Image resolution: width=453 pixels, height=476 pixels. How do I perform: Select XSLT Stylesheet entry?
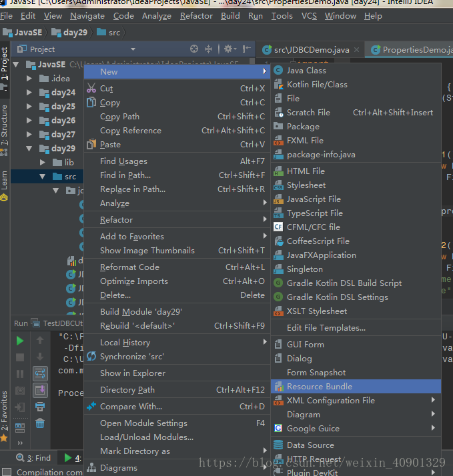tap(356, 311)
